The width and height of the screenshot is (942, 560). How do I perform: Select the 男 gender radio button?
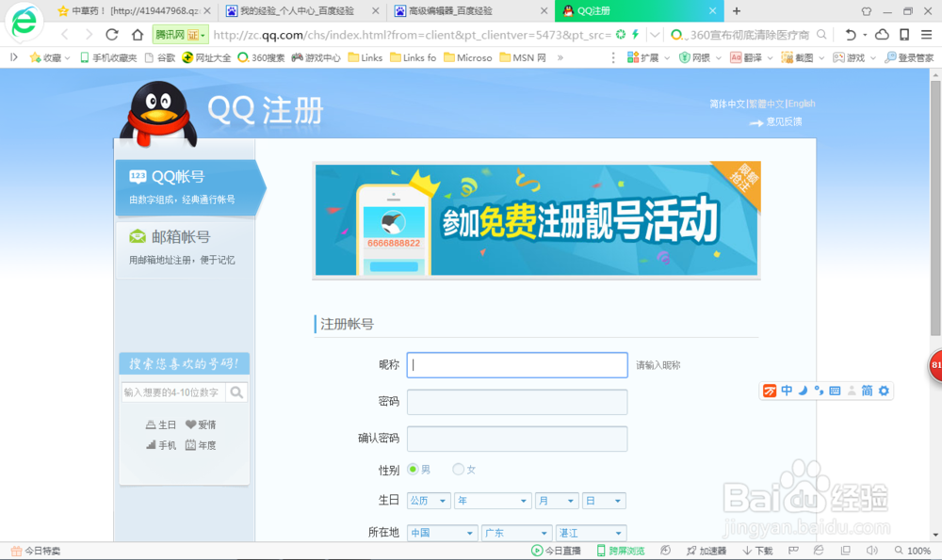point(413,470)
